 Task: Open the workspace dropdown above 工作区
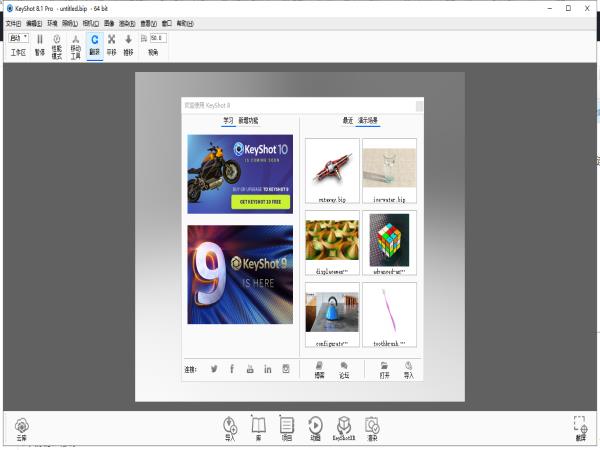(18, 38)
